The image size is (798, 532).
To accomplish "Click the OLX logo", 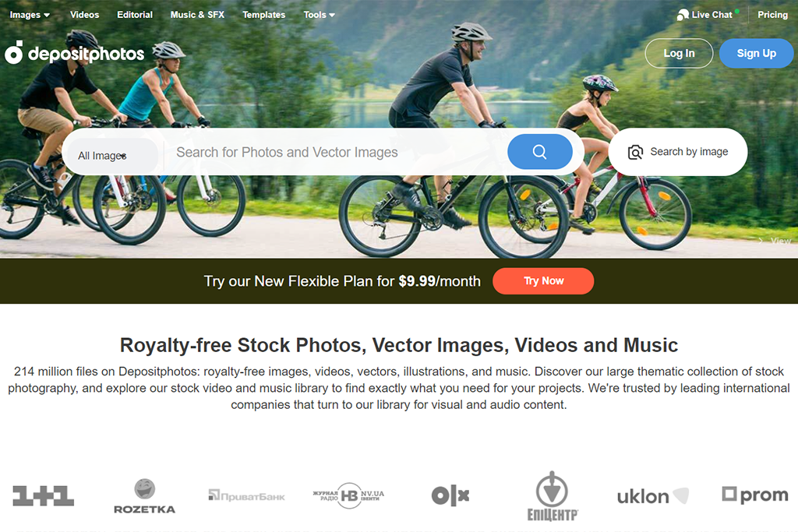I will pos(450,495).
